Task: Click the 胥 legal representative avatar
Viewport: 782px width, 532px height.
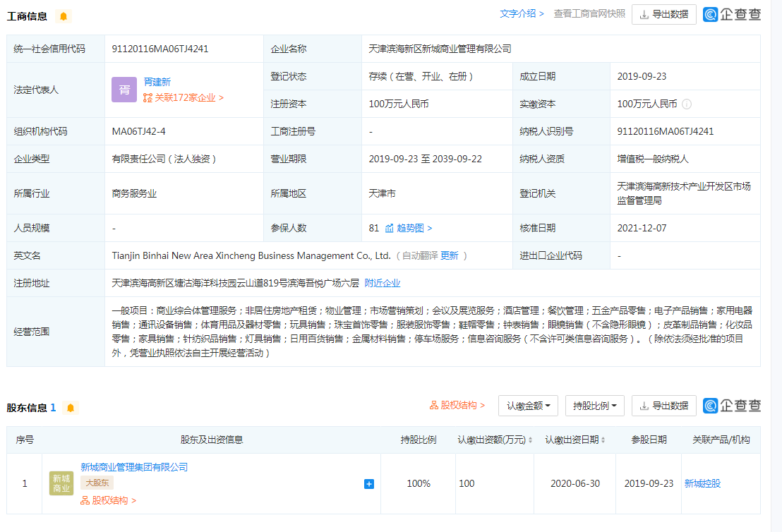Action: [x=124, y=90]
